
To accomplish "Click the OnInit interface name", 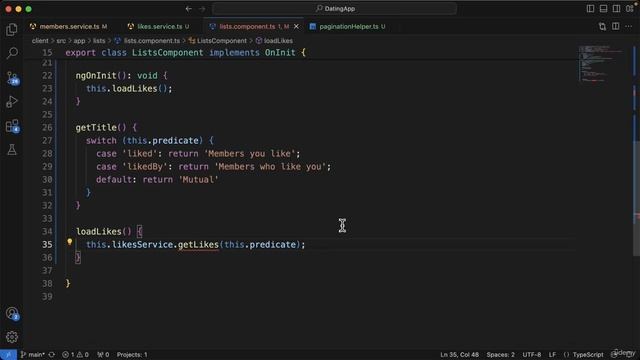I will point(280,53).
